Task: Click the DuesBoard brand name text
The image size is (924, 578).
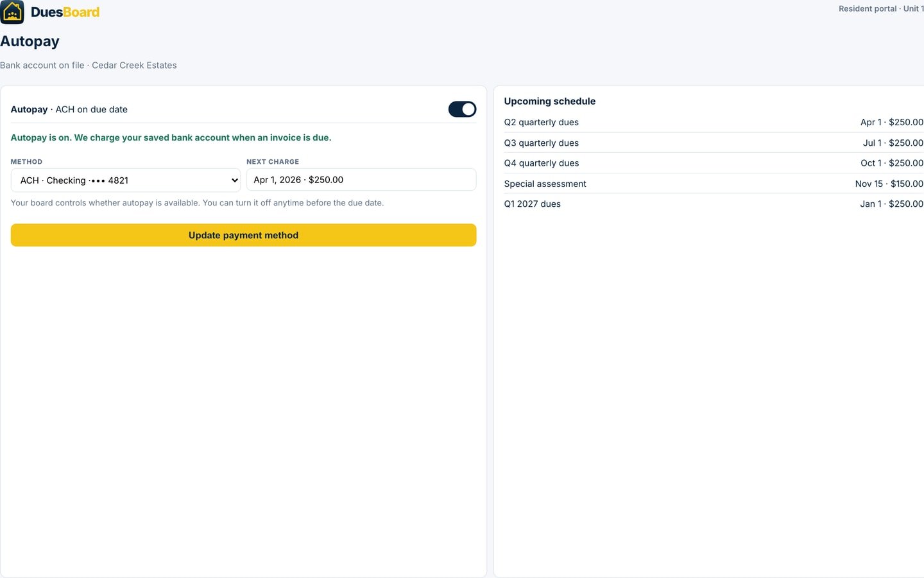Action: [x=65, y=12]
